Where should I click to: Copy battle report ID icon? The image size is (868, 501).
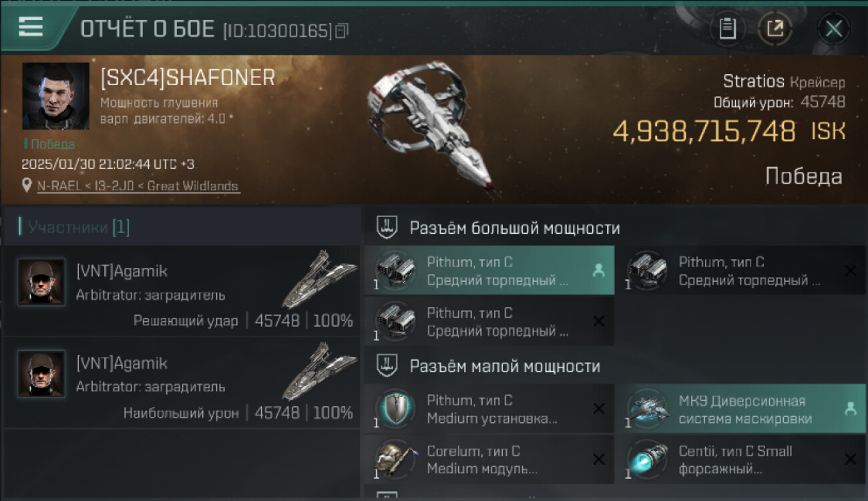click(342, 31)
